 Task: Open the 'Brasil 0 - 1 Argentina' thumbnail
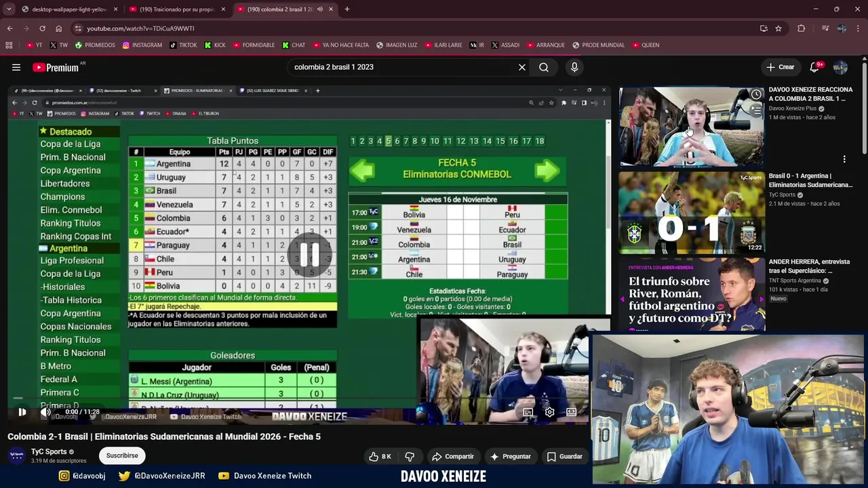click(x=691, y=213)
